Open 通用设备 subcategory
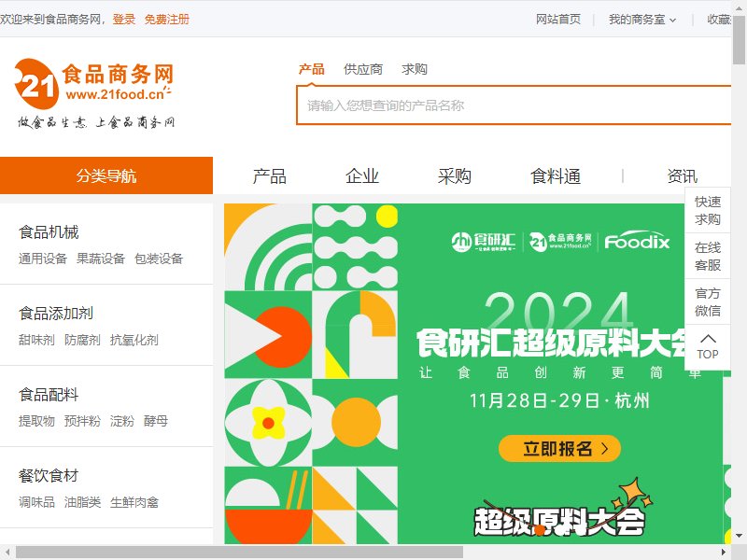Image resolution: width=747 pixels, height=560 pixels. coord(43,259)
